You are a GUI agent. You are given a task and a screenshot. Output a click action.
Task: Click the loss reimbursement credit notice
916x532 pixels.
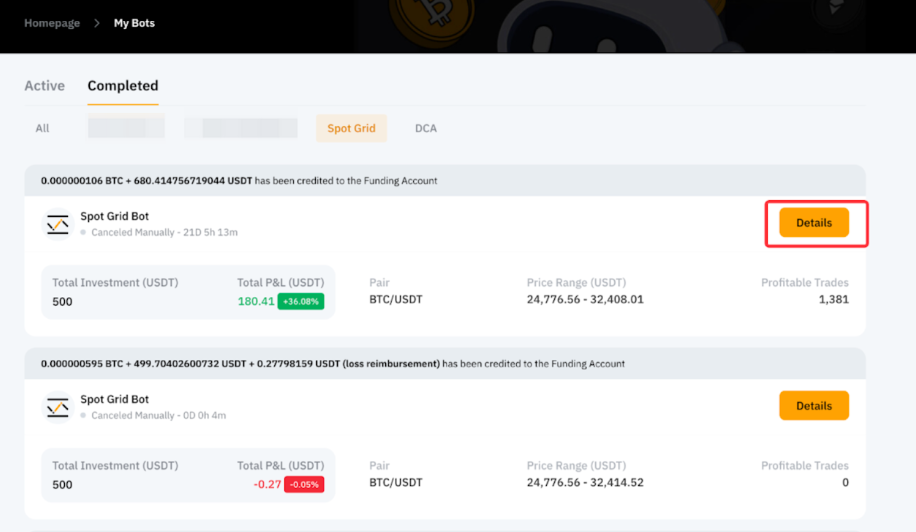(x=333, y=364)
